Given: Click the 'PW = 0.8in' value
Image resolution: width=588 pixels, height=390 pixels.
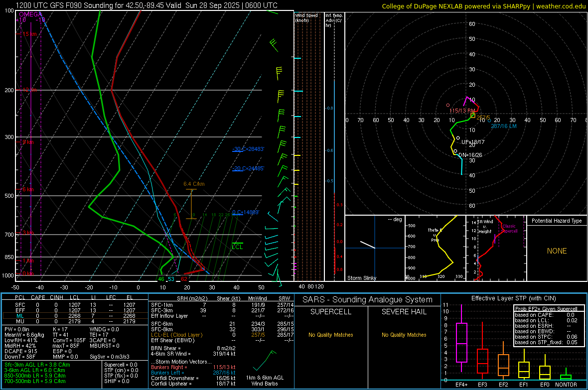Looking at the screenshot, I should click(17, 329).
